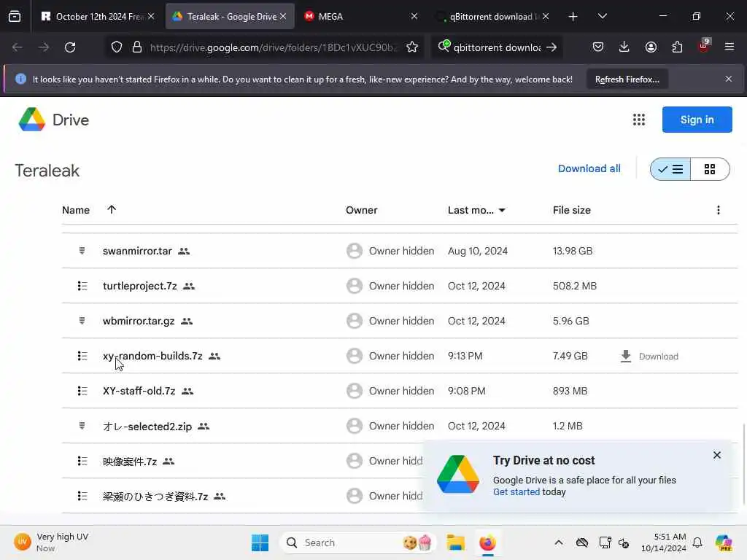The height and width of the screenshot is (560, 747).
Task: Click shared people icon beside swanmirror.tar
Action: tap(184, 251)
